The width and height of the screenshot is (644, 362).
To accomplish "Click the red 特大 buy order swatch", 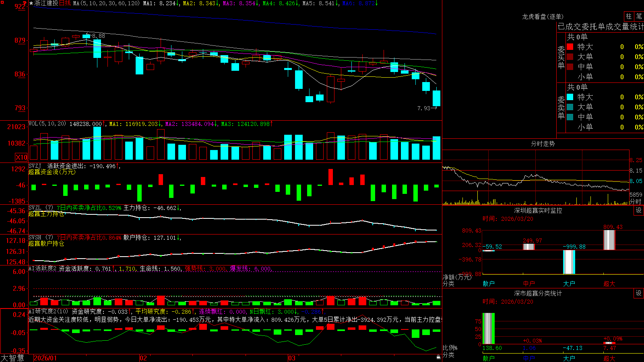I will 570,47.
